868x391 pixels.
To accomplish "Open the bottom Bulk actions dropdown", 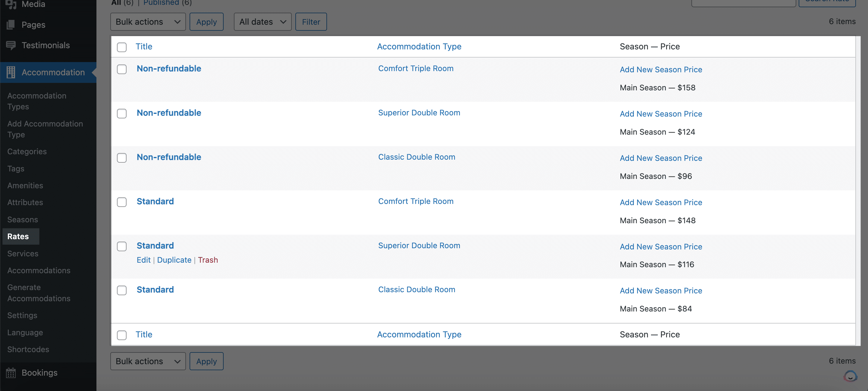I will (x=148, y=361).
